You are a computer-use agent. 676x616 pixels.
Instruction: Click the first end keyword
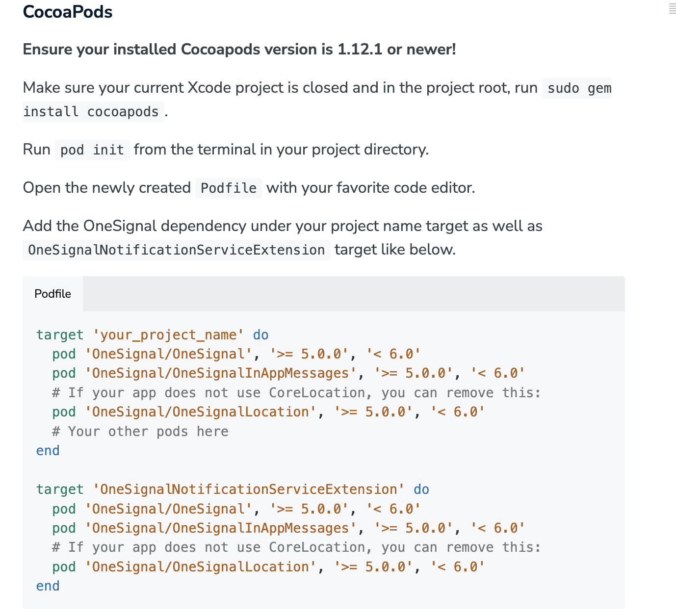pos(48,450)
